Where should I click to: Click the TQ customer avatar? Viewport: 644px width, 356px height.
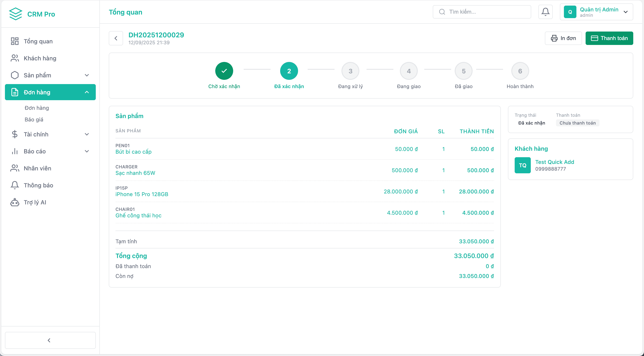522,165
